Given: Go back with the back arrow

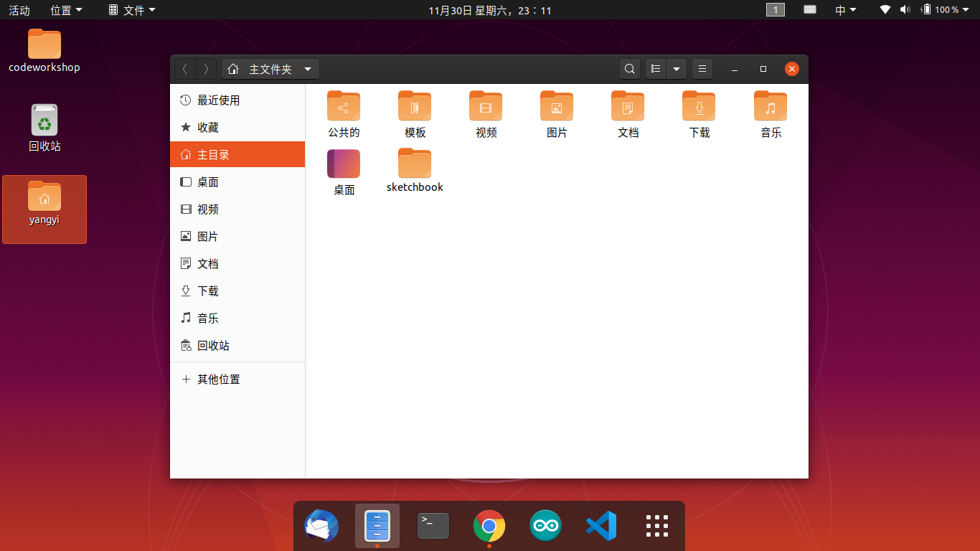Looking at the screenshot, I should point(185,69).
